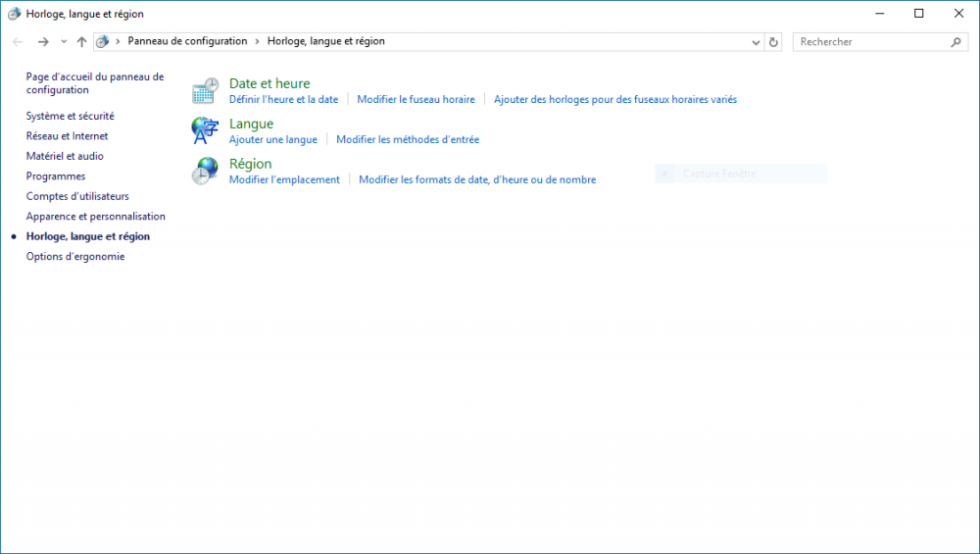
Task: Click the window title bar clock icon
Action: (x=14, y=14)
